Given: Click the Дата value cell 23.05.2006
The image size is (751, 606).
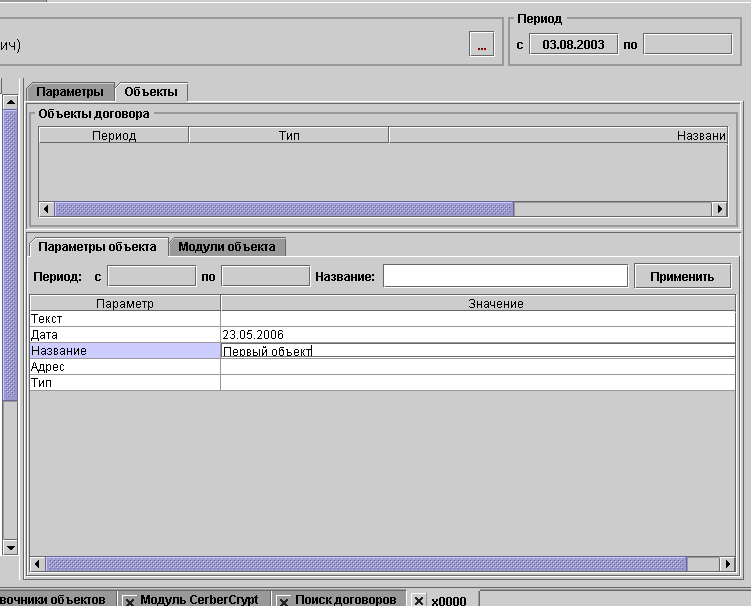Looking at the screenshot, I should pyautogui.click(x=477, y=335).
